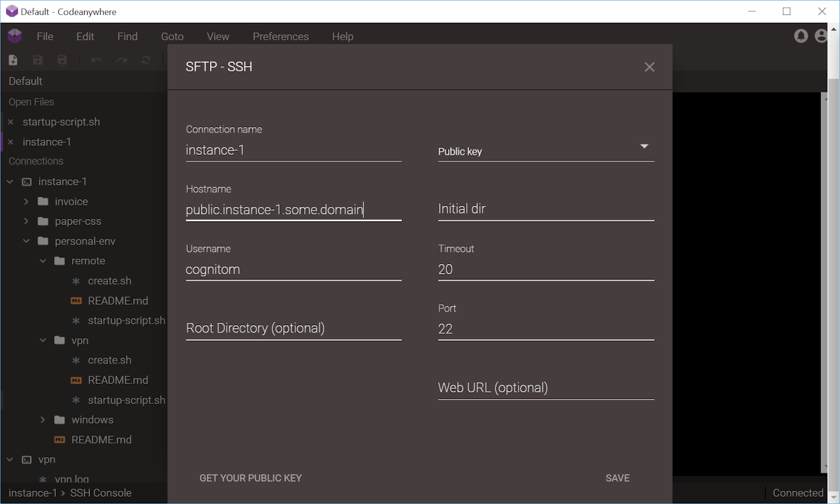The height and width of the screenshot is (504, 840).
Task: Open the View menu
Action: [218, 37]
